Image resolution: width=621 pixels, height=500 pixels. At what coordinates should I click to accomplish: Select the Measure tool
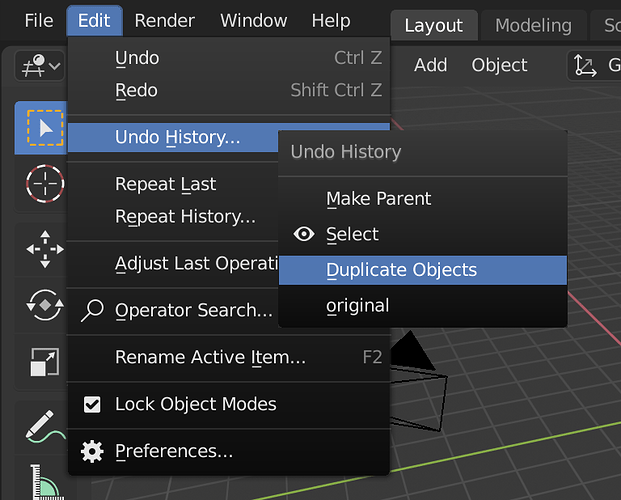pos(45,479)
